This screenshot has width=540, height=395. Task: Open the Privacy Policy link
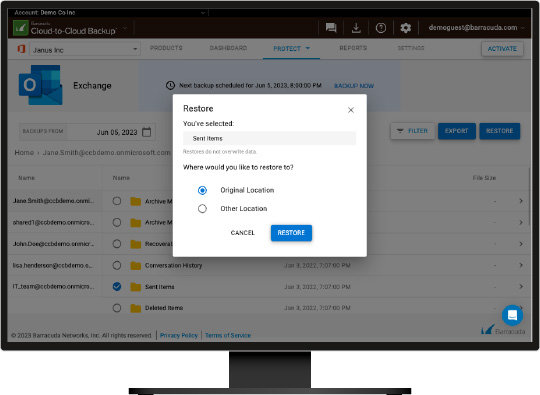(x=179, y=335)
